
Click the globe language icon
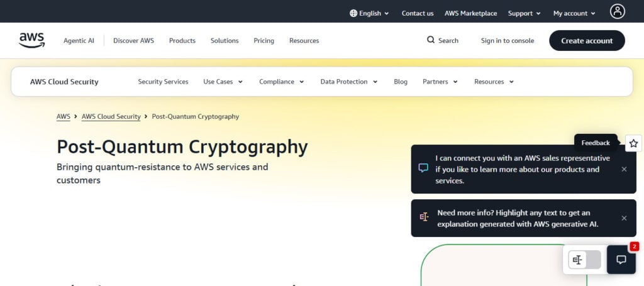[353, 13]
